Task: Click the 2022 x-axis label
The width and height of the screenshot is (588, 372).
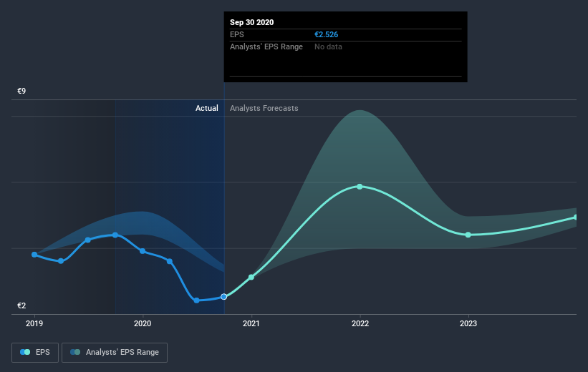Action: coord(360,323)
